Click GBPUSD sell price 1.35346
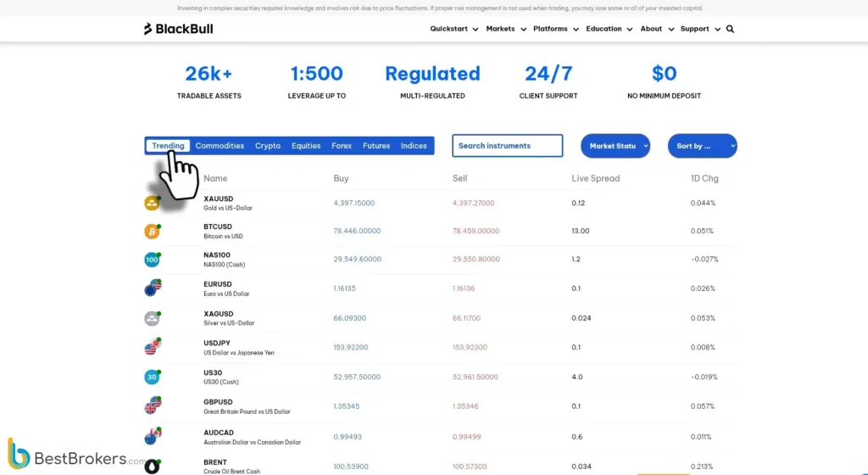 coord(465,406)
